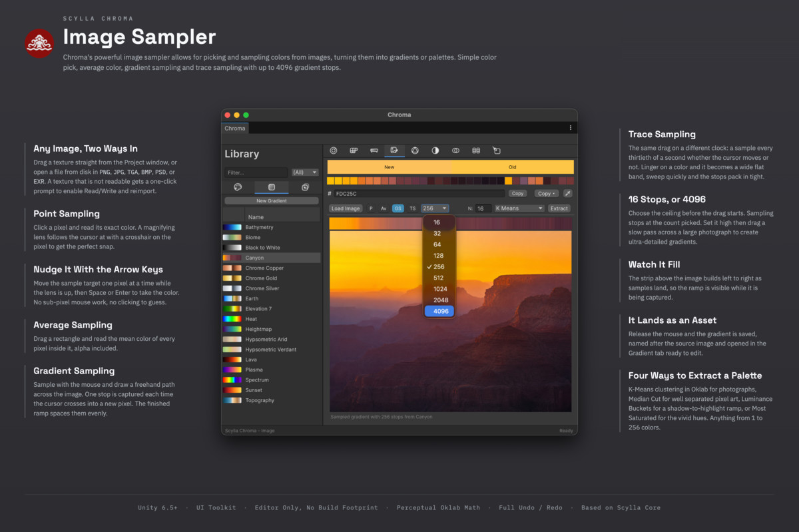The height and width of the screenshot is (532, 799).
Task: Select the gradient ramp tool in the toolbar
Action: point(374,150)
